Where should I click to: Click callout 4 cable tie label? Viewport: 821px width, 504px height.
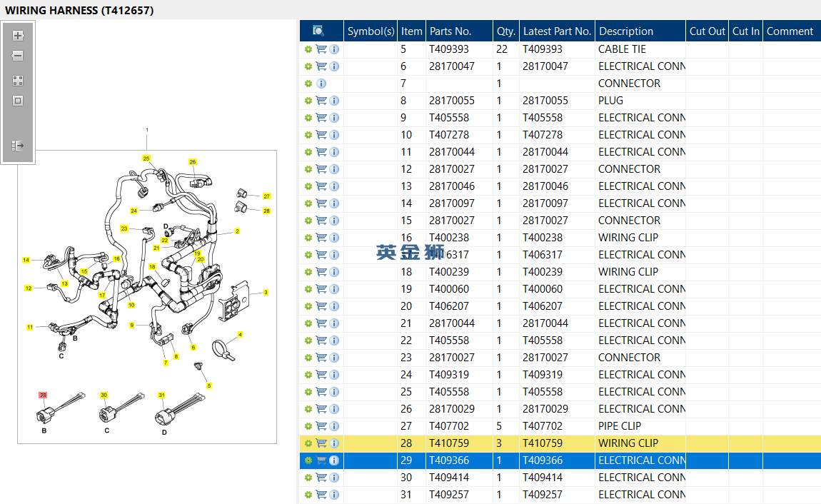pos(240,334)
